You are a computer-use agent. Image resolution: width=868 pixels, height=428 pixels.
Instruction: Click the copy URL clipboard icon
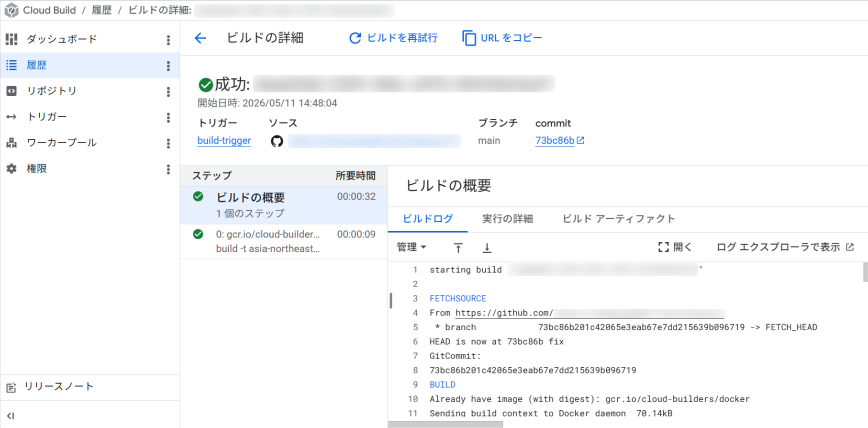(469, 38)
